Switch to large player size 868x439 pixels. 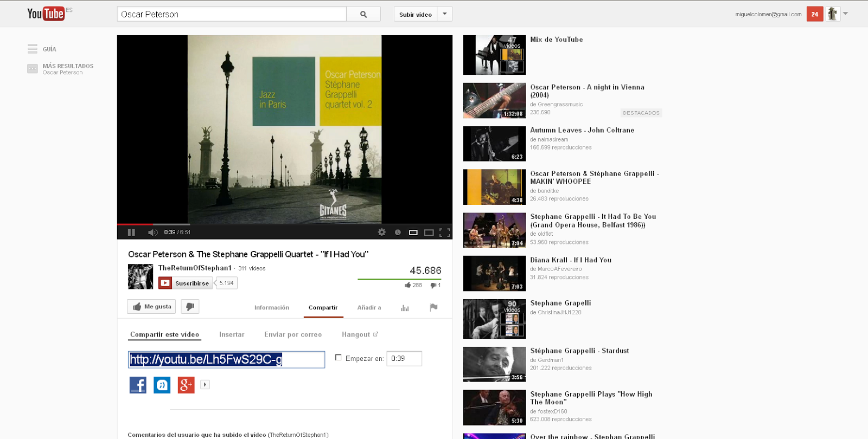(x=429, y=232)
